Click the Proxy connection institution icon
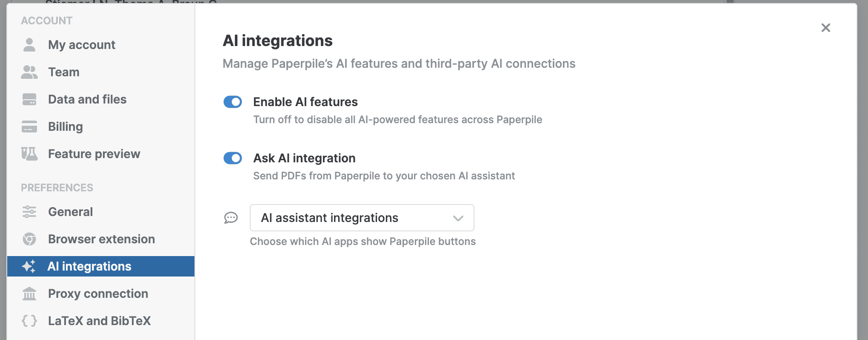 point(29,294)
